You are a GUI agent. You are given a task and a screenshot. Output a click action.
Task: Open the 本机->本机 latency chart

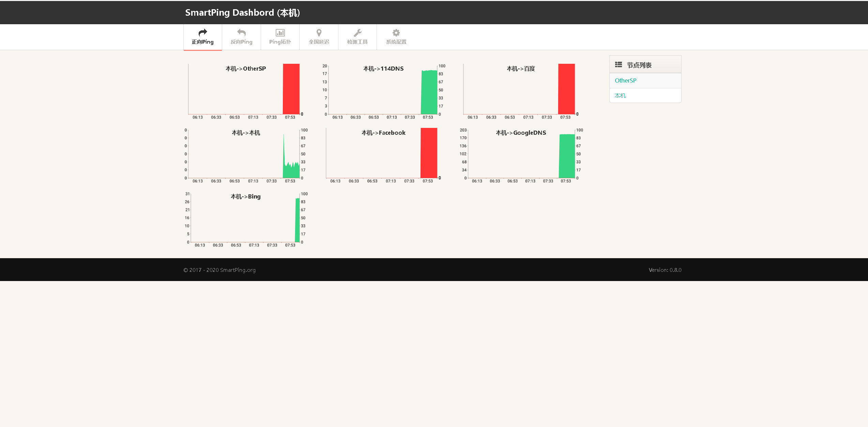tap(244, 154)
